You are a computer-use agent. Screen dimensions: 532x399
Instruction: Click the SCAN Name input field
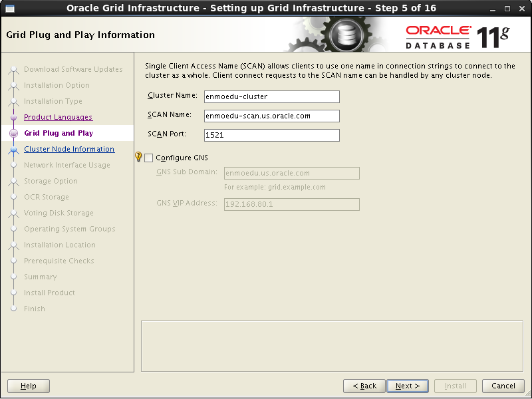click(x=272, y=116)
